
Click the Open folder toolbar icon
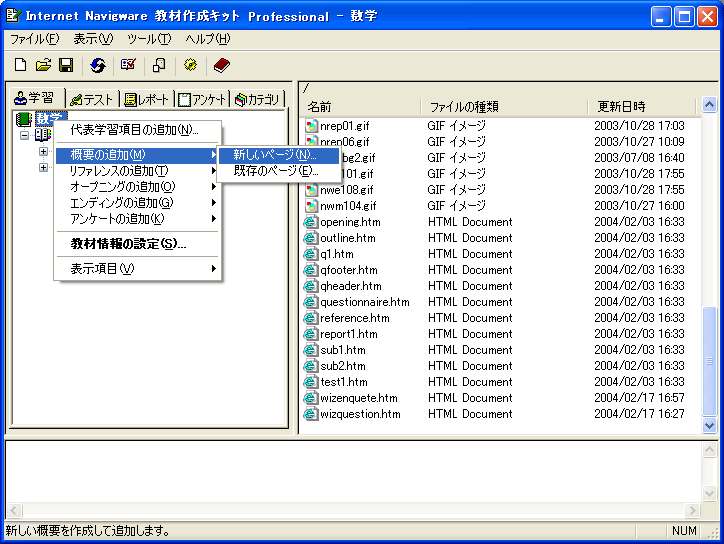43,65
